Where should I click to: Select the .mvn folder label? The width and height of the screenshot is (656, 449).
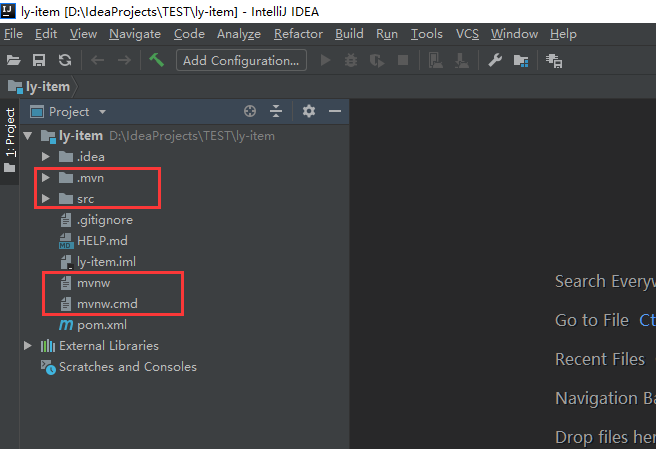90,178
